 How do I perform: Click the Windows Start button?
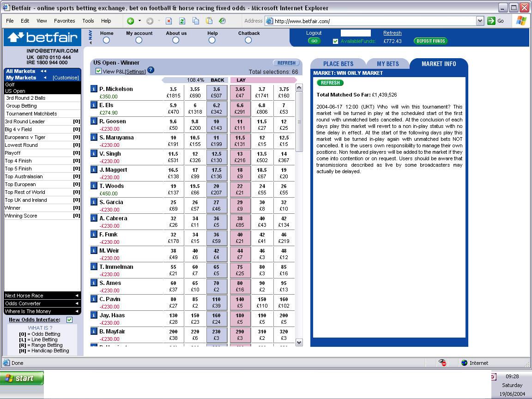[x=22, y=378]
